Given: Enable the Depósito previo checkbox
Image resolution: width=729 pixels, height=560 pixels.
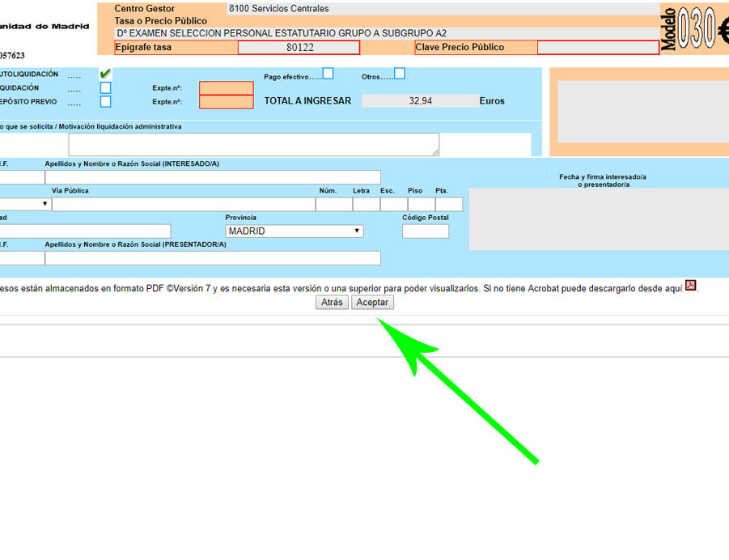Looking at the screenshot, I should pyautogui.click(x=105, y=102).
